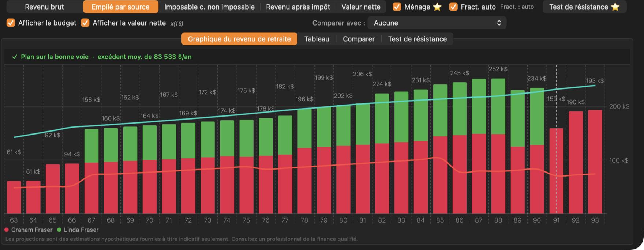Click the "193 k$" value label

click(595, 80)
